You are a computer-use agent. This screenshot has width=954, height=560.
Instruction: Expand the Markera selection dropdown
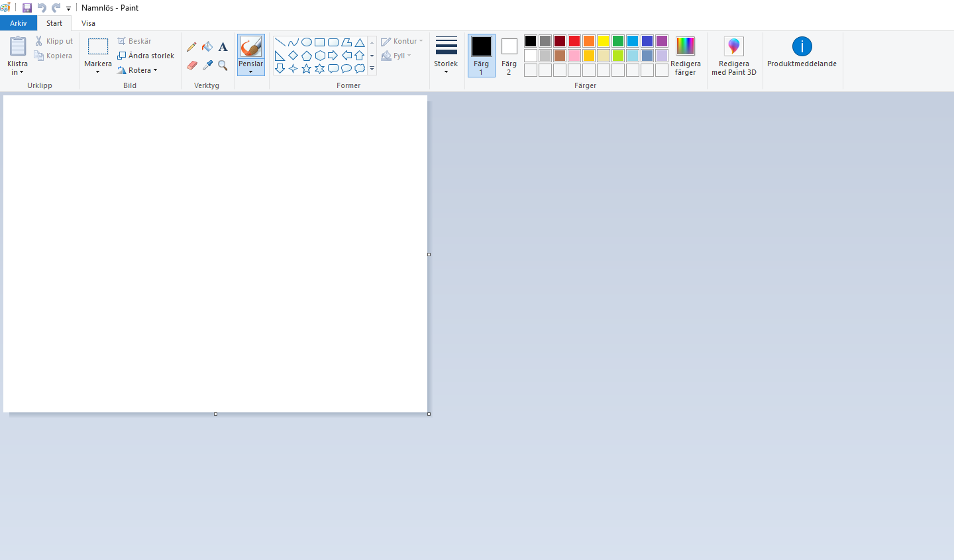point(97,71)
